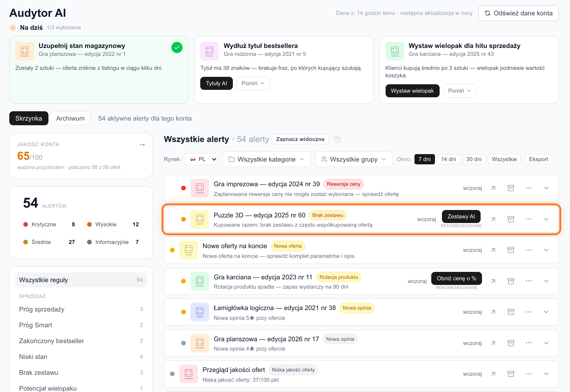Viewport: 570px width, 392px height.
Task: Set window to 14 dni
Action: point(448,159)
